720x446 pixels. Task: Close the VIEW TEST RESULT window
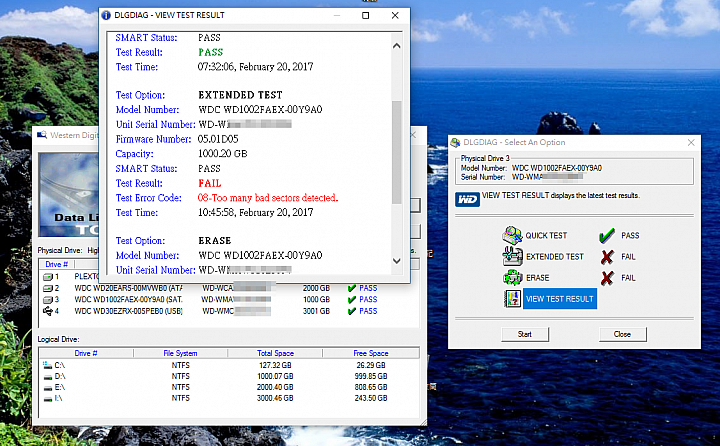395,15
